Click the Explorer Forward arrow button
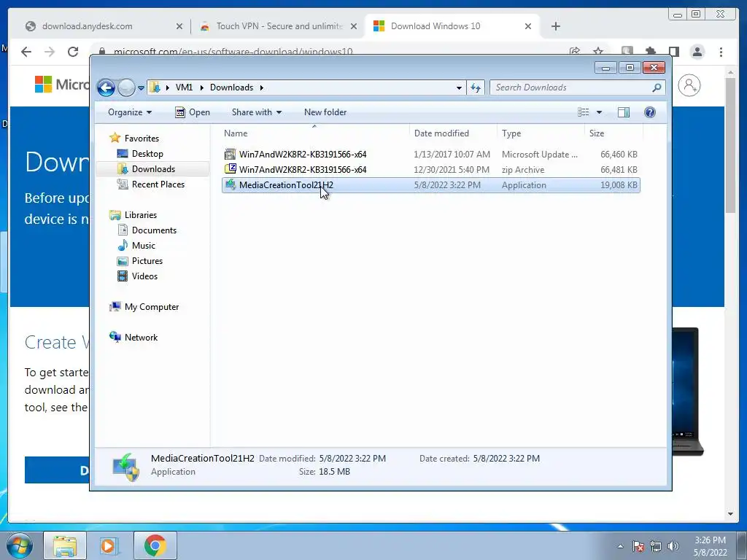This screenshot has height=560, width=747. click(x=126, y=87)
